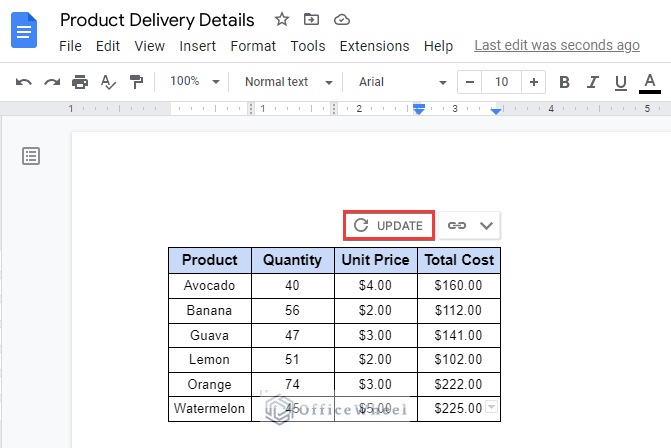Viewport: 671px width, 448px height.
Task: Expand the linked table options chevron
Action: (487, 225)
